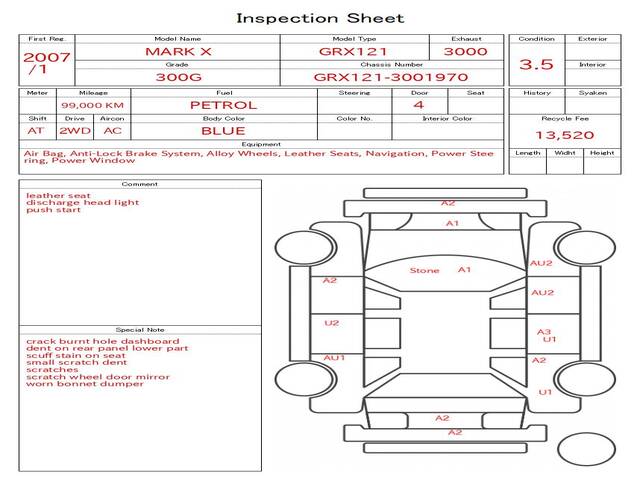Select the PETROL fuel field

click(x=223, y=105)
